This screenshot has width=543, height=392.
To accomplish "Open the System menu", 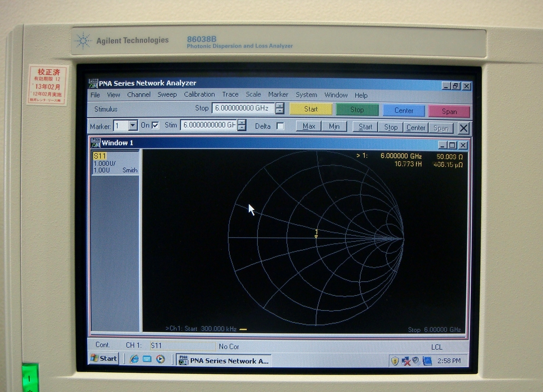I will tap(306, 95).
